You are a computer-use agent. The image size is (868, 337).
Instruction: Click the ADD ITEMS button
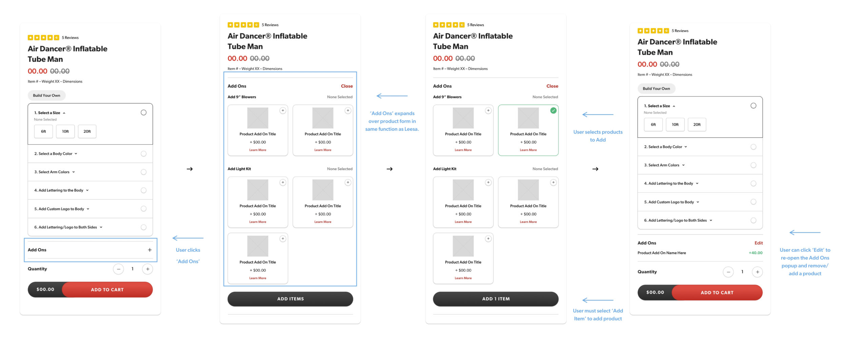(290, 299)
